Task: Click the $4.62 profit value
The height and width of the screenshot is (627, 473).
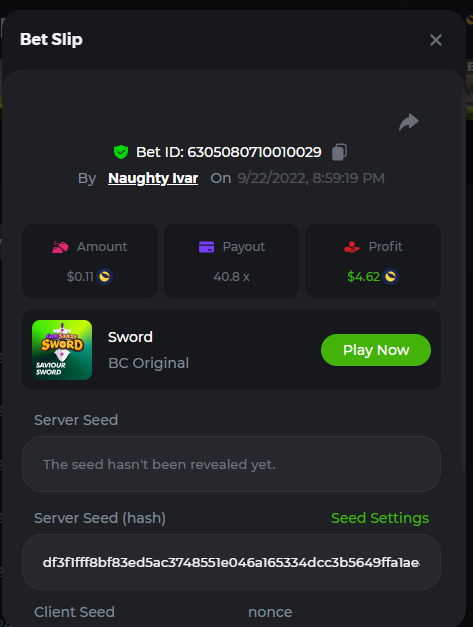Action: (363, 276)
